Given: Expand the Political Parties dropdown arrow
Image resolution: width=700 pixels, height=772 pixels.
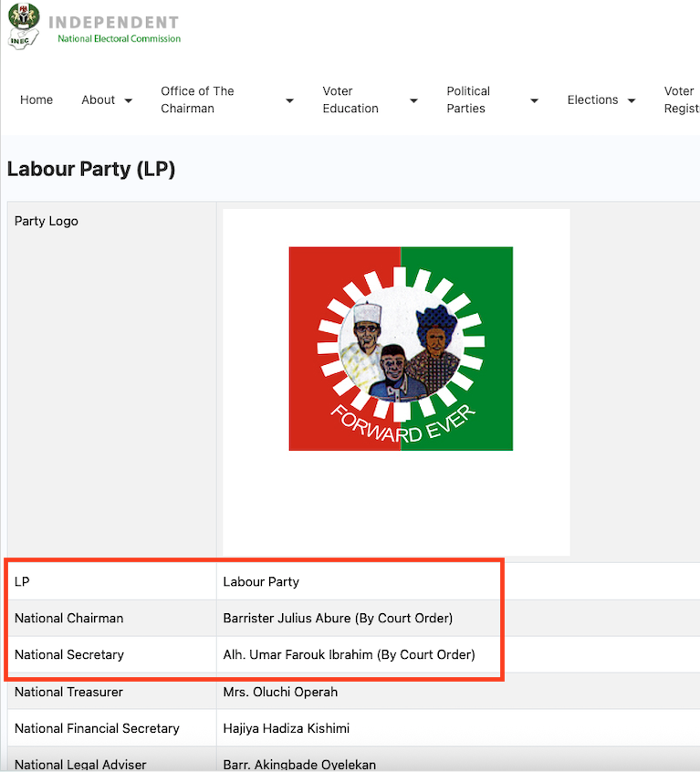Looking at the screenshot, I should [534, 101].
